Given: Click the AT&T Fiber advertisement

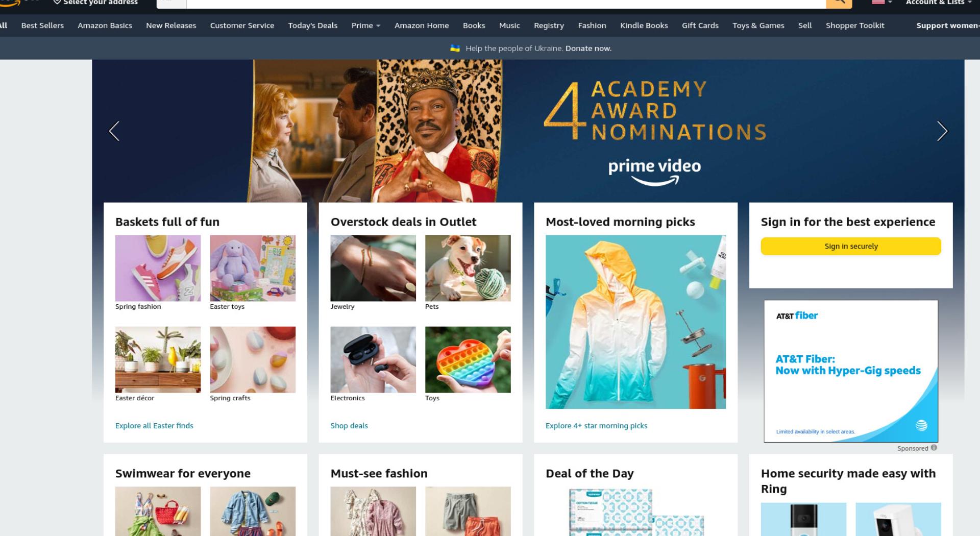Looking at the screenshot, I should click(x=851, y=371).
